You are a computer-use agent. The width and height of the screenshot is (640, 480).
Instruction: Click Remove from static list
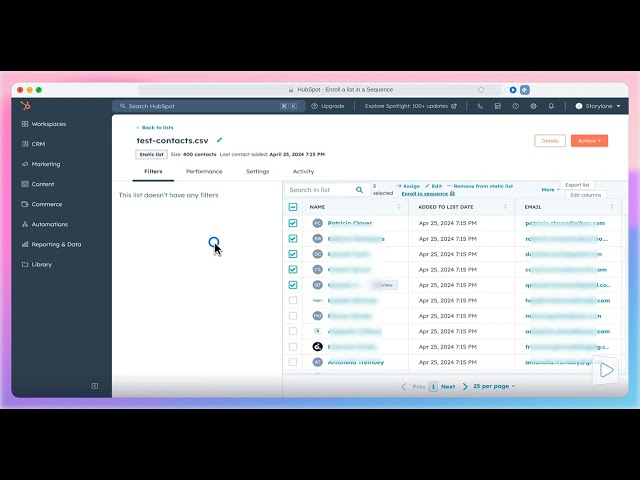point(480,186)
